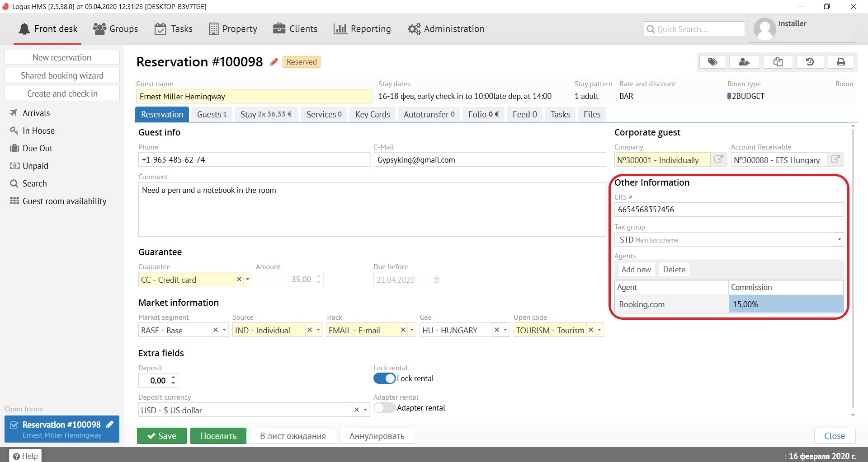Enable the Adapter rental switch
This screenshot has width=868, height=462.
(x=384, y=408)
